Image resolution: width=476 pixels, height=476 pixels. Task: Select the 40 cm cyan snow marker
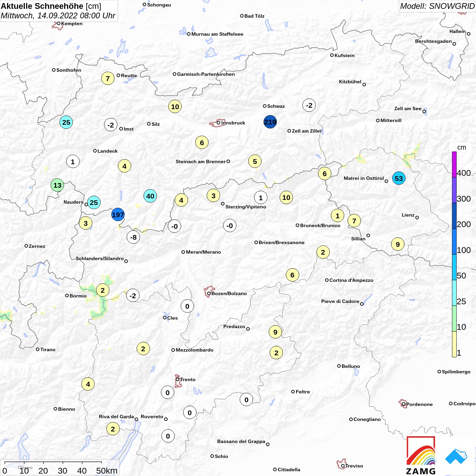(150, 196)
